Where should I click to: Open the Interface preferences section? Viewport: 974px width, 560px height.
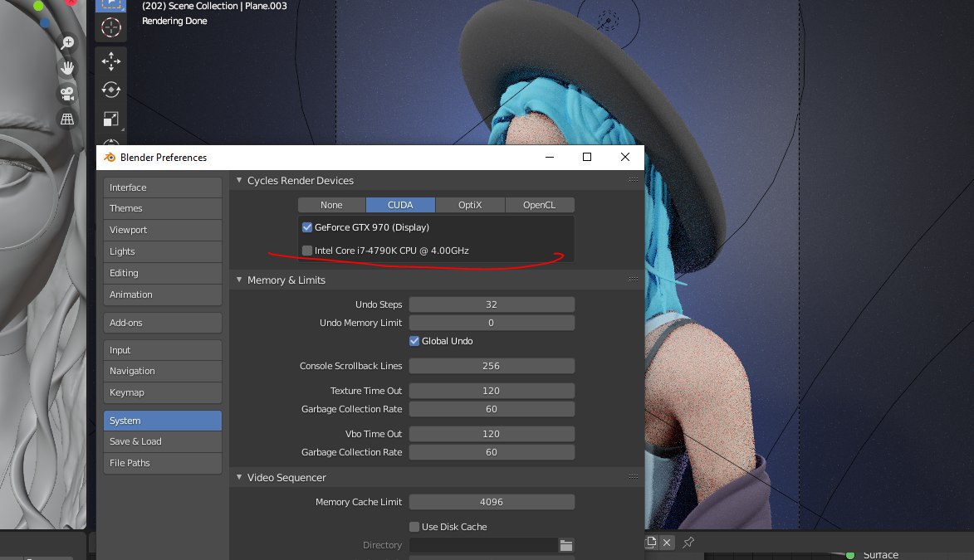click(163, 187)
